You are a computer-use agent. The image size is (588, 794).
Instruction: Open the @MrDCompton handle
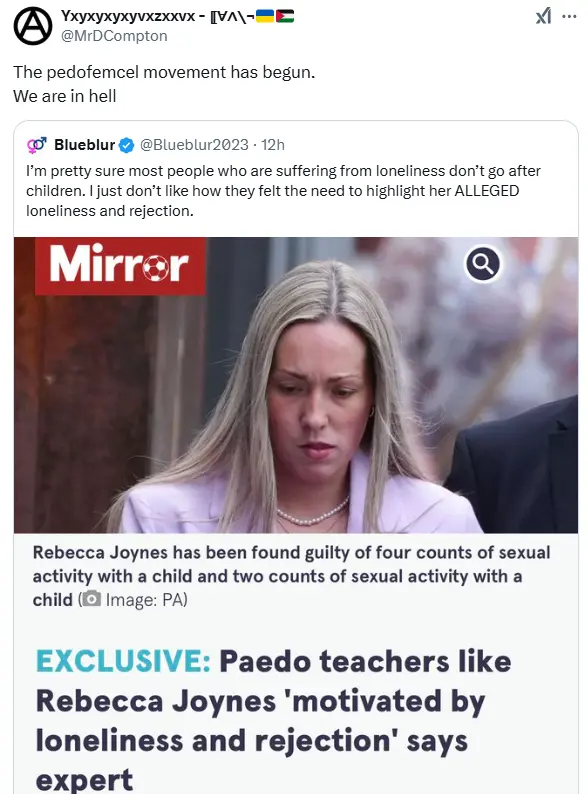pyautogui.click(x=114, y=36)
